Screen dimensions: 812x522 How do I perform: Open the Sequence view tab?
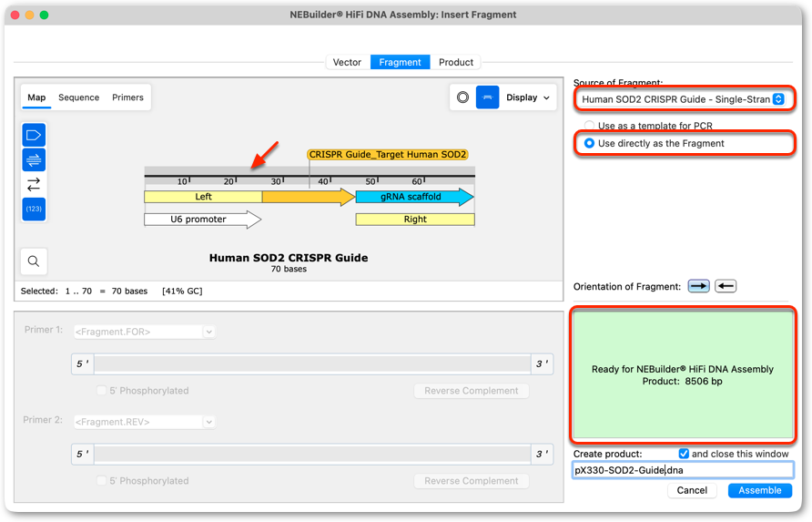click(78, 97)
